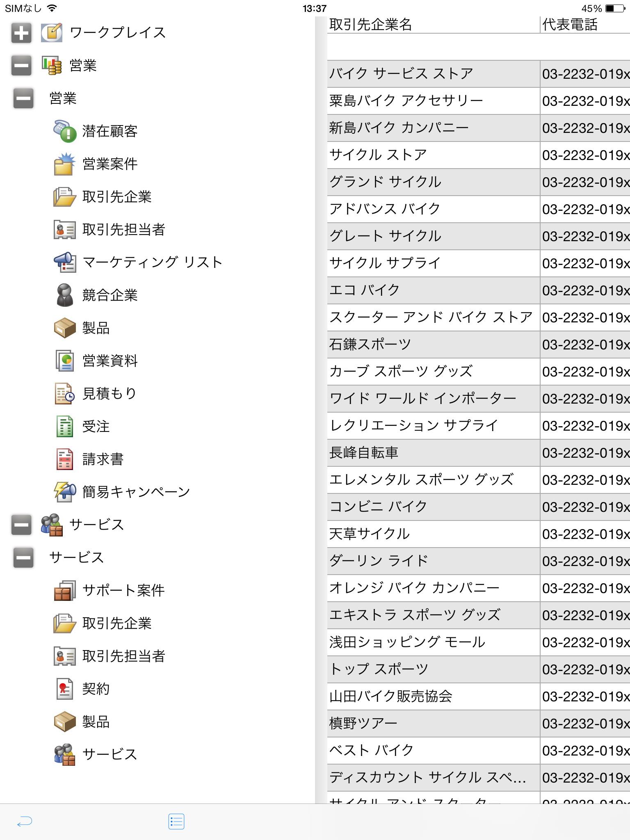
Task: Select row 新島バイク カンパニー
Action: tap(479, 128)
